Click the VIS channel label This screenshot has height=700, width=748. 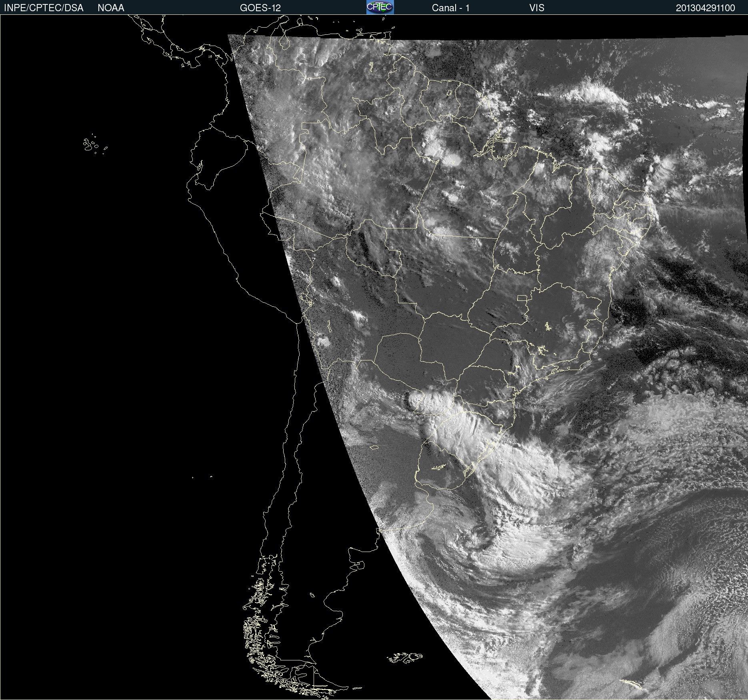point(536,8)
